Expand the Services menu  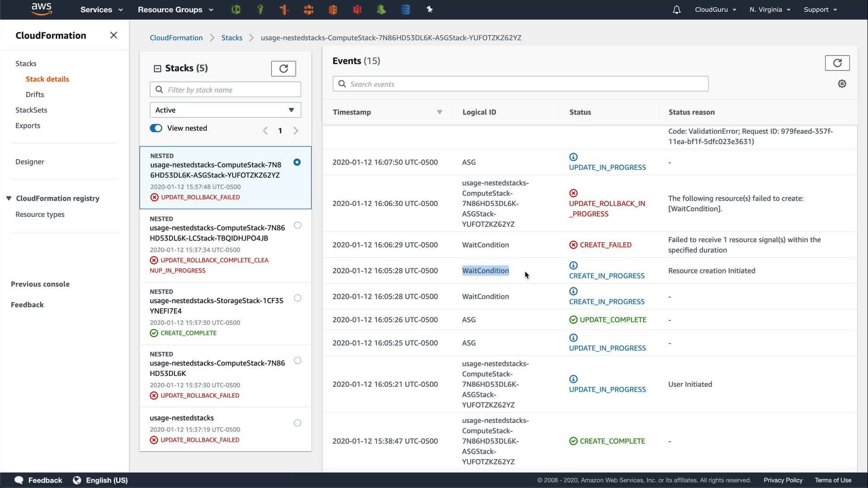pyautogui.click(x=101, y=9)
